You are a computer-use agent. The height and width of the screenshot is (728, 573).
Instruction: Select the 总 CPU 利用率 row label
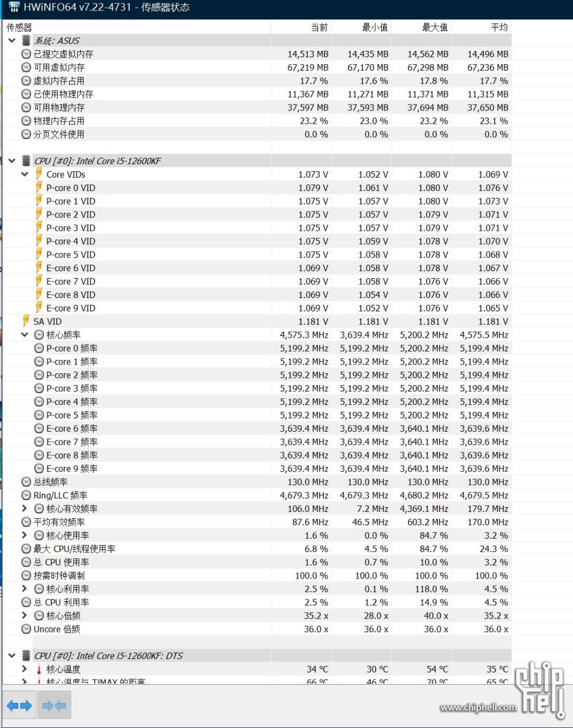61,602
